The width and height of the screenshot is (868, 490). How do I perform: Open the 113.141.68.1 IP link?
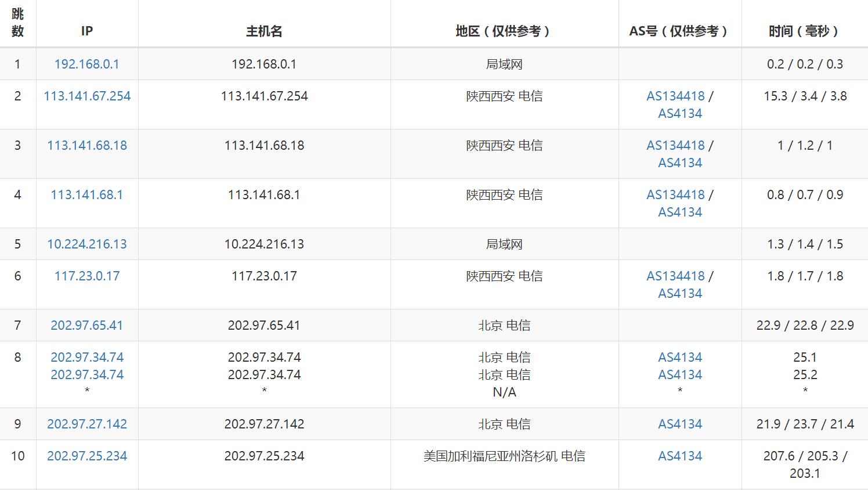point(87,194)
